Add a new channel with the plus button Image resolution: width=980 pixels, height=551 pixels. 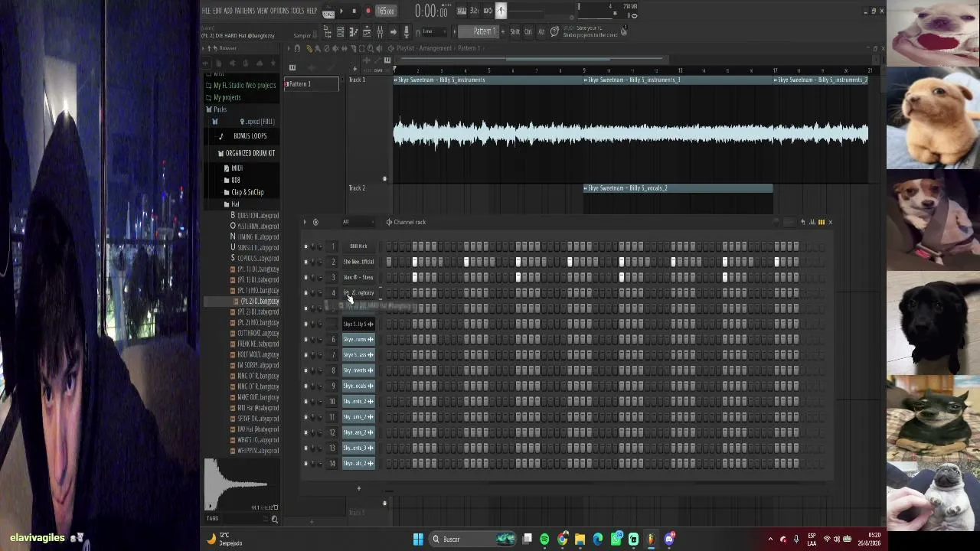click(358, 487)
